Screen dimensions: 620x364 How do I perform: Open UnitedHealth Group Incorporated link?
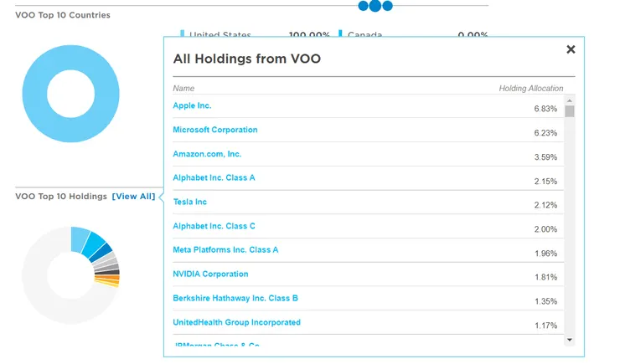pyautogui.click(x=236, y=322)
